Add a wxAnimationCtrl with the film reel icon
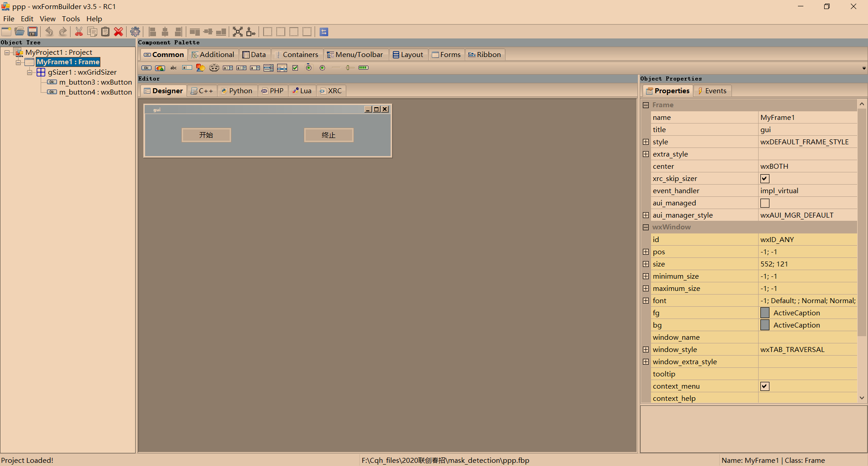The image size is (868, 466). click(x=214, y=68)
